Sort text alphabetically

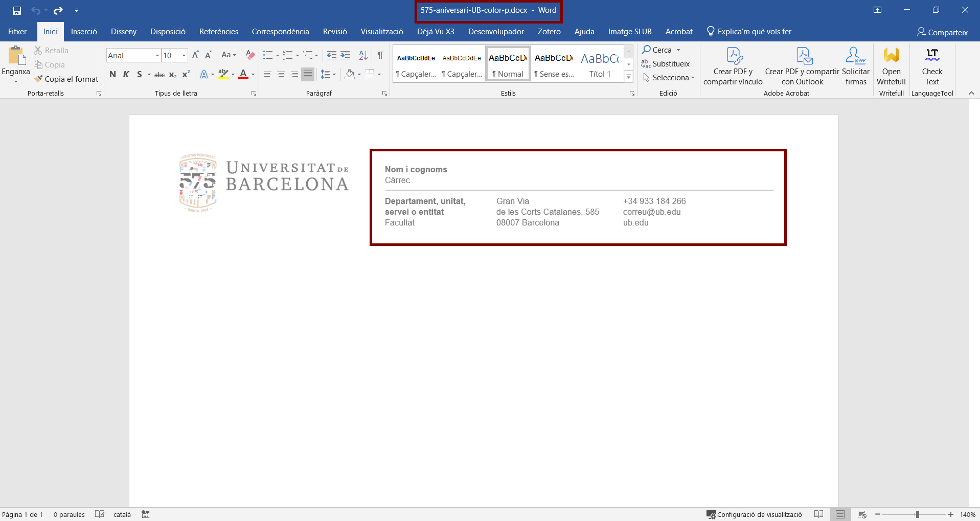pos(363,55)
